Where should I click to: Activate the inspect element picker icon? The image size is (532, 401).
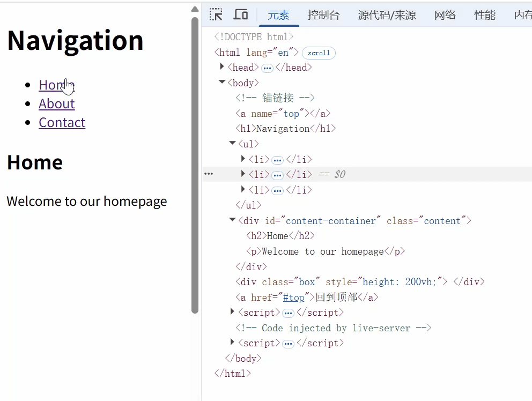point(216,14)
